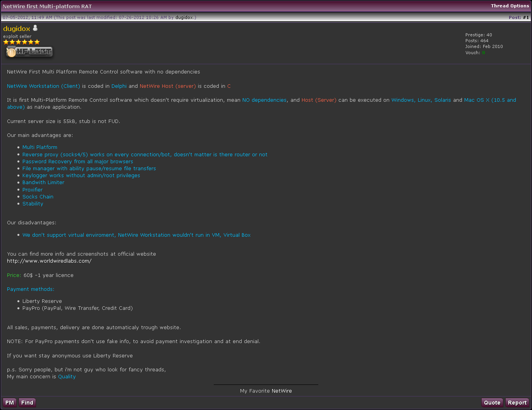Click the 'All sales, payments, delivery' sentence
This screenshot has width=532, height=410.
94,328
